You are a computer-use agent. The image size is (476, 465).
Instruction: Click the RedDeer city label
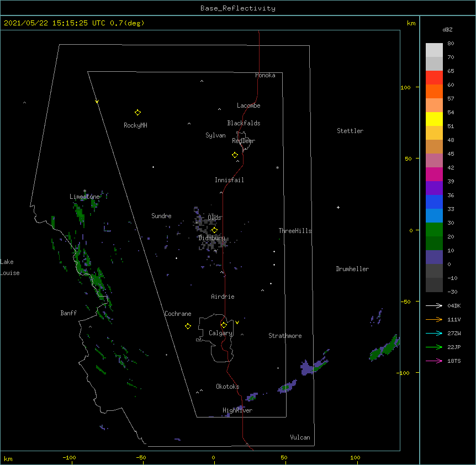coord(244,141)
